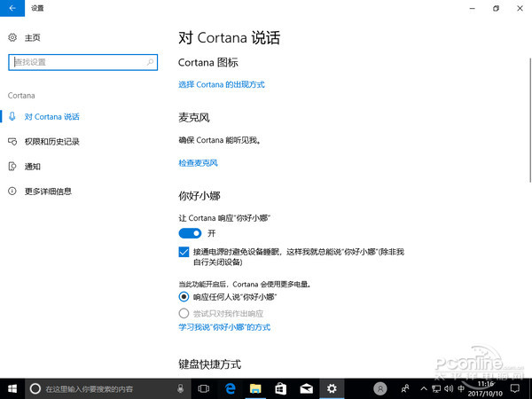Open Task View from taskbar
Screen dimensions: 532x399
[x=204, y=389]
